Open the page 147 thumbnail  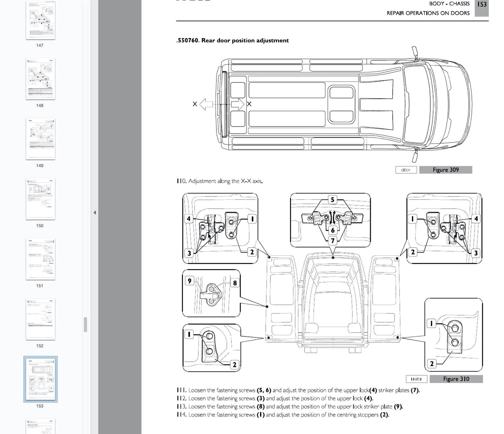click(40, 20)
